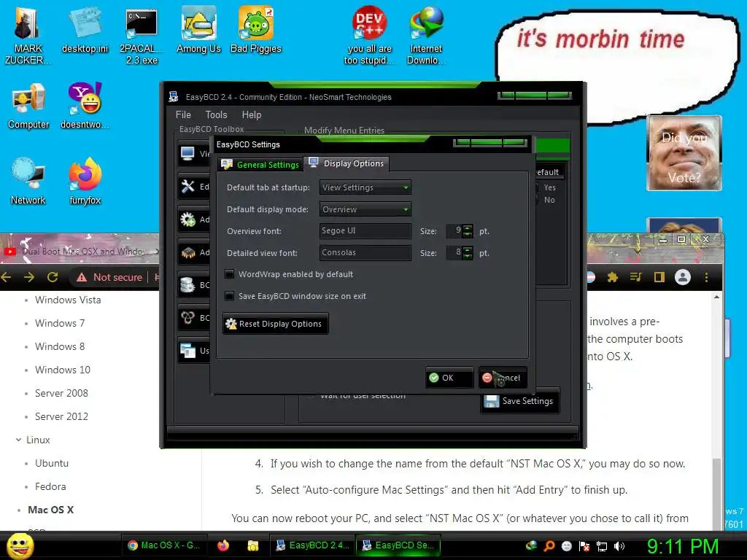Click Cancel in EasyBCD Settings
This screenshot has width=747, height=560.
(x=503, y=378)
